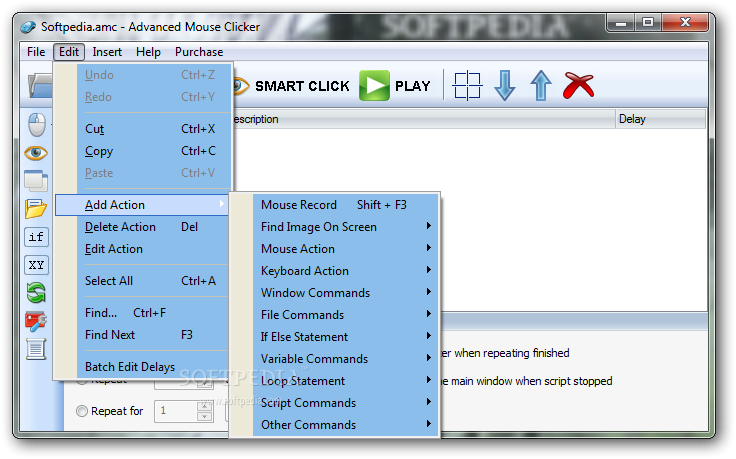Click the mouse icon in left sidebar
736x459 pixels.
37,124
